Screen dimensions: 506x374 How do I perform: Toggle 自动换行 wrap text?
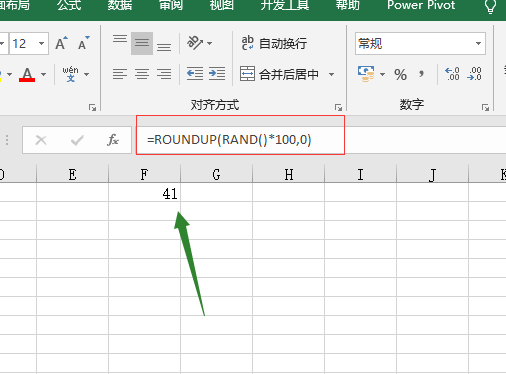[x=274, y=43]
